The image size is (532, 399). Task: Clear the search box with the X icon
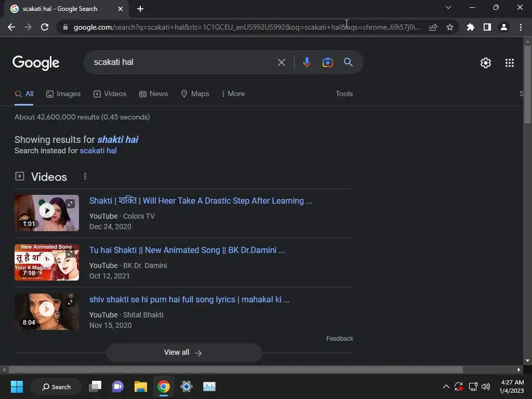pyautogui.click(x=281, y=62)
